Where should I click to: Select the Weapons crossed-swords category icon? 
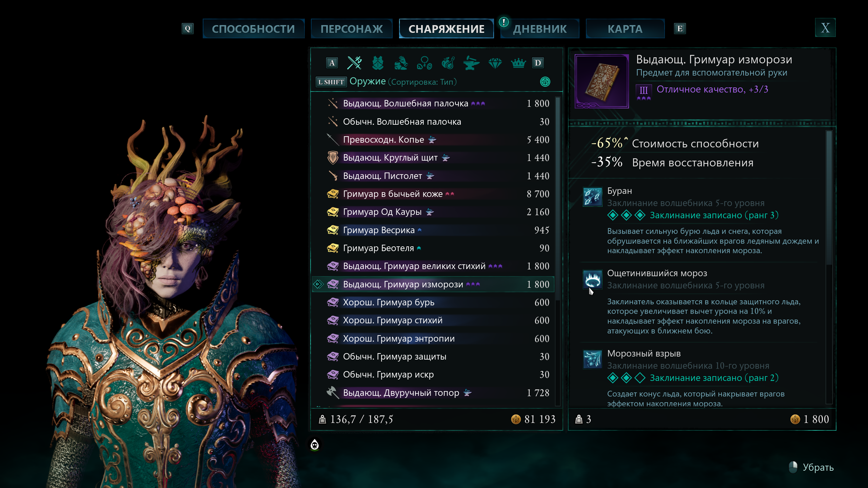(354, 63)
